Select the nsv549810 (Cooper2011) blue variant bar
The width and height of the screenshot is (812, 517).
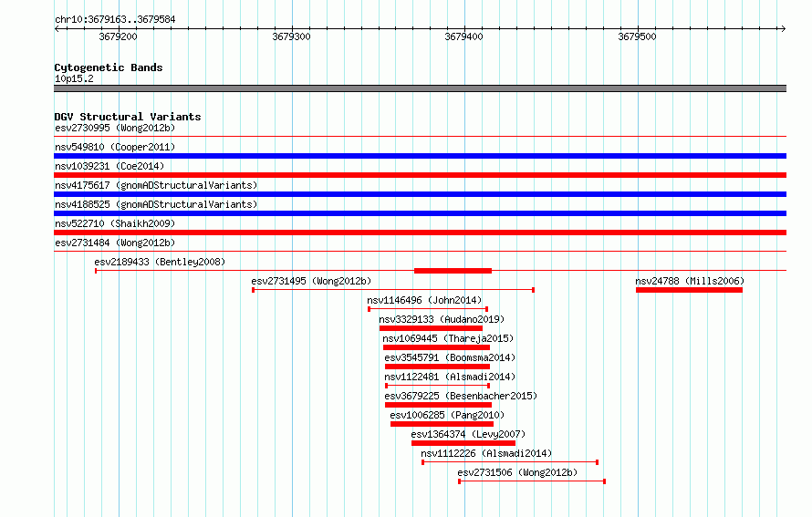(x=420, y=156)
